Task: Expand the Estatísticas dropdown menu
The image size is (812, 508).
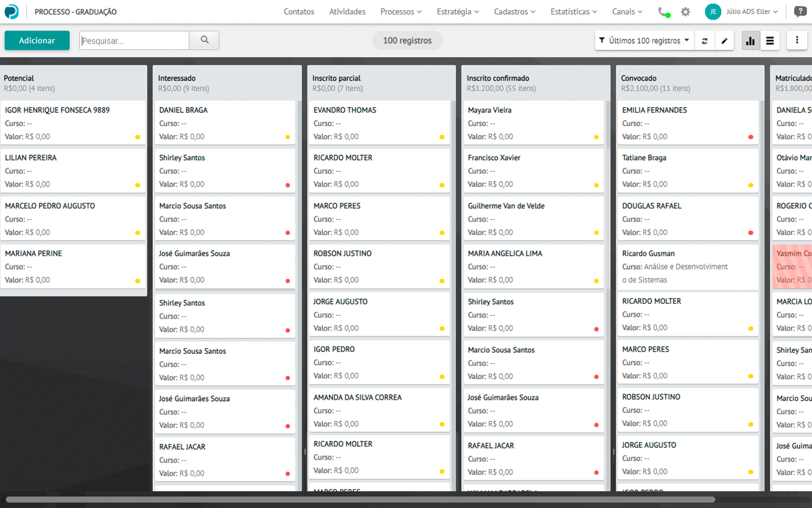Action: 573,12
